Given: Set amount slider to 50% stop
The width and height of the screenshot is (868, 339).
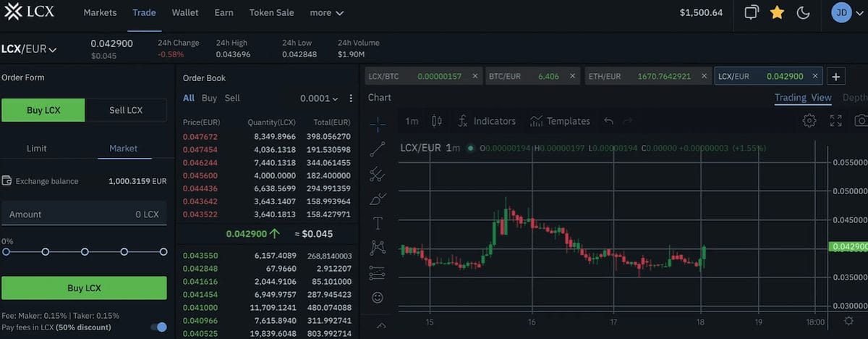Looking at the screenshot, I should tap(85, 252).
